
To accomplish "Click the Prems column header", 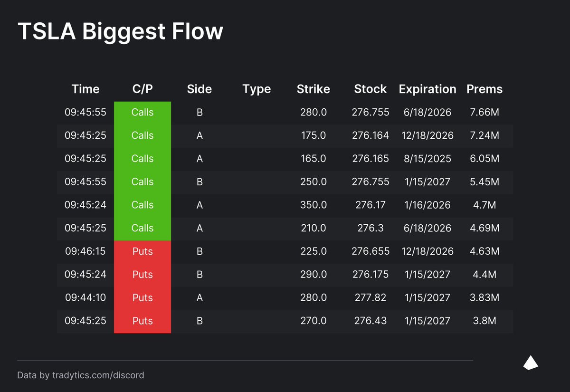I will click(484, 89).
